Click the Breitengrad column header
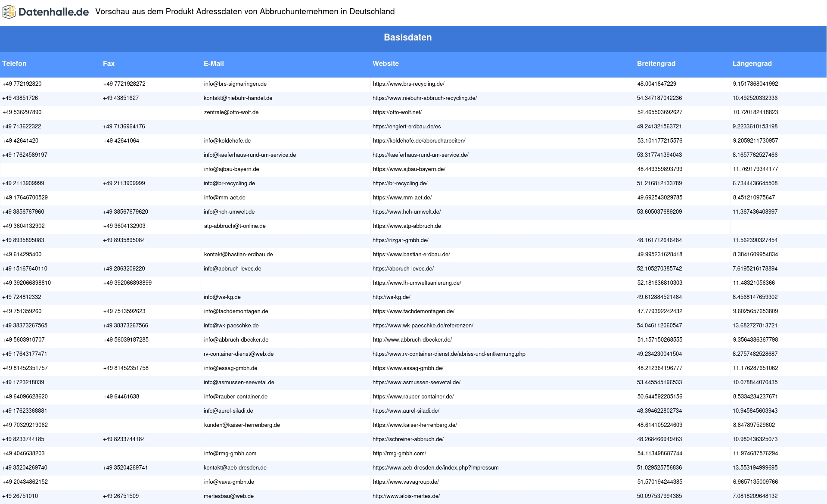 click(656, 63)
